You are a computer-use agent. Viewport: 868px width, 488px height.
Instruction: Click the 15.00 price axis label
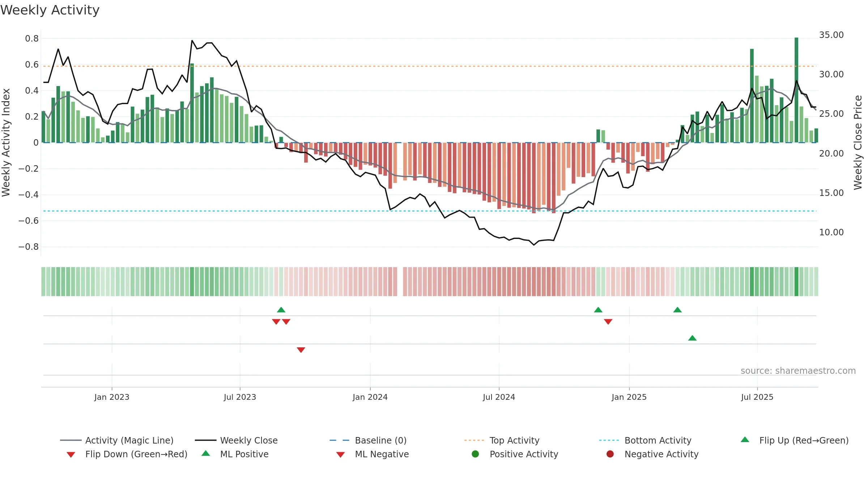(831, 193)
